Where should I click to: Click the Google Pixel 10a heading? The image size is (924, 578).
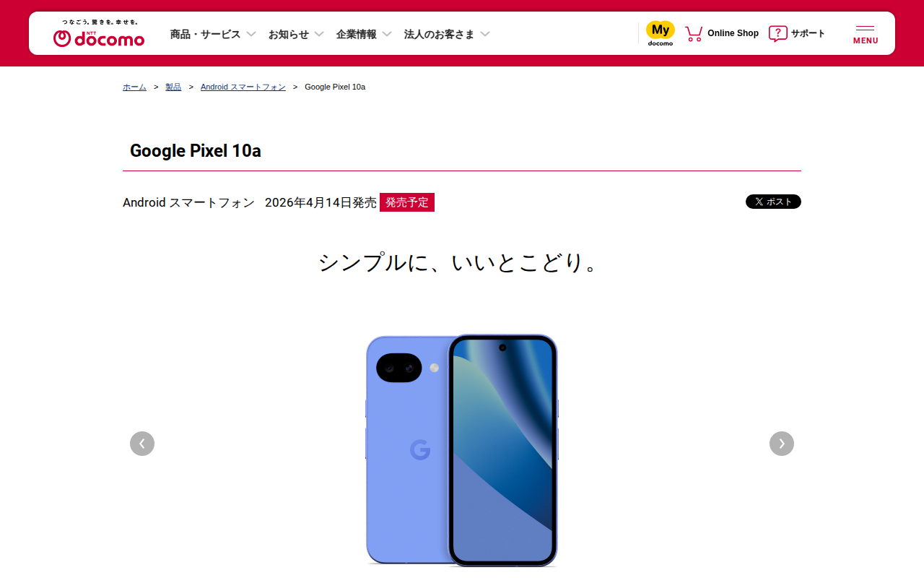[196, 150]
